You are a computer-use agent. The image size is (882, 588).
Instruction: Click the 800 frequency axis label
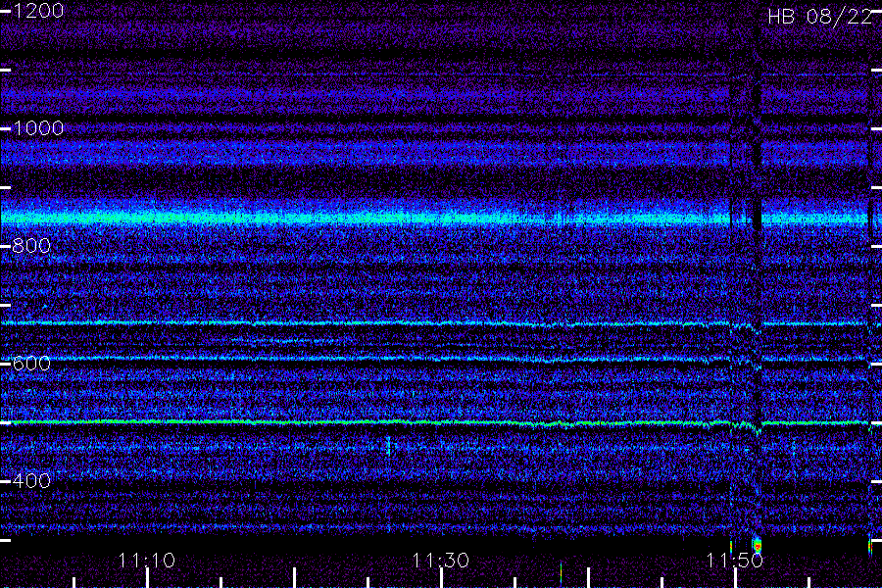(31, 246)
